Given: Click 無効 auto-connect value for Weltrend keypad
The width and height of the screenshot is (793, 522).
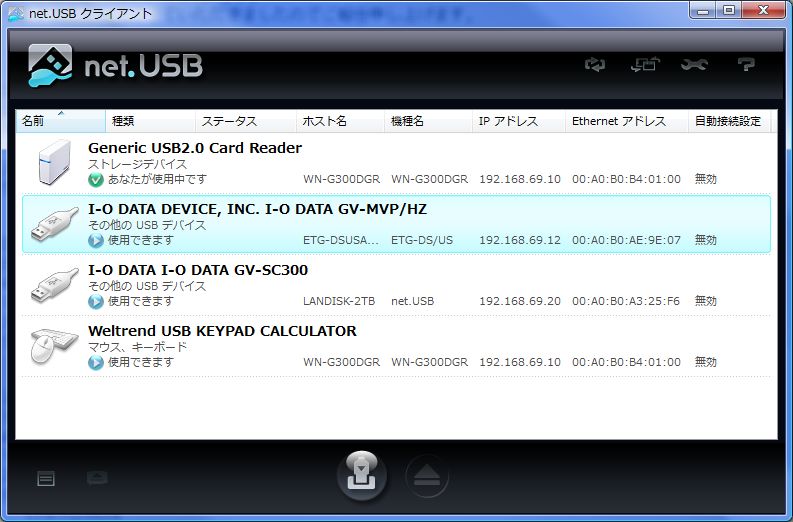Looking at the screenshot, I should tap(706, 362).
